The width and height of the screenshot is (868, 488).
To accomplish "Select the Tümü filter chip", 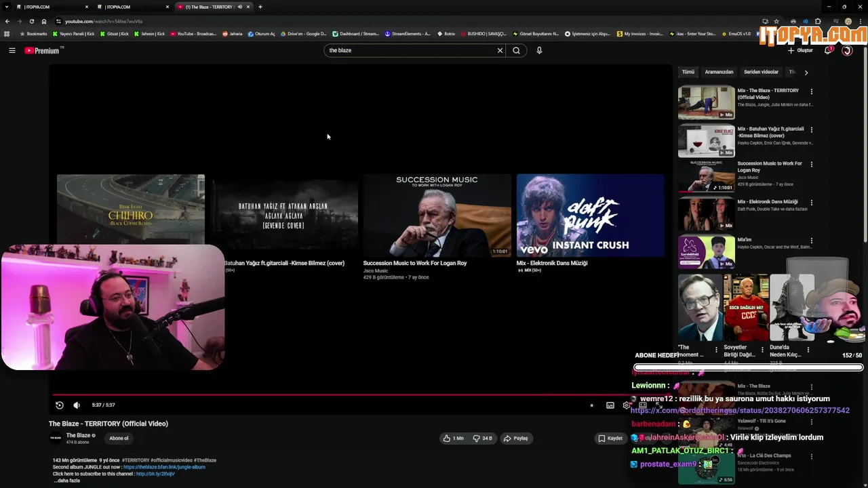I will click(688, 72).
